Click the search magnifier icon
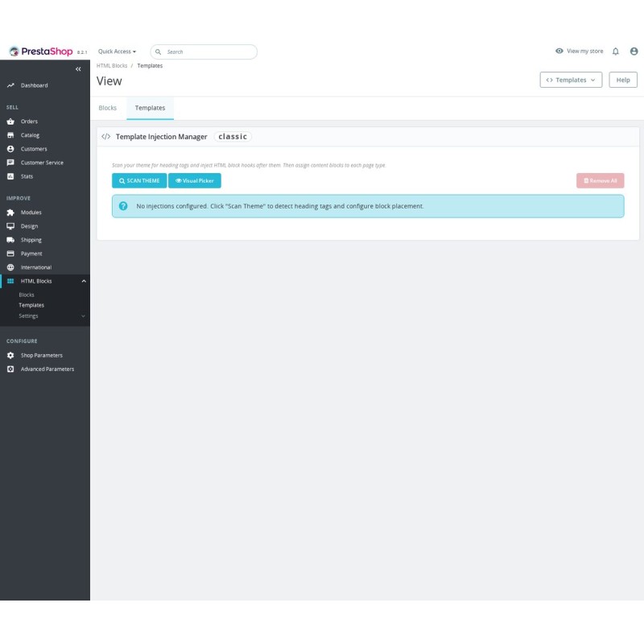The image size is (644, 644). click(158, 52)
